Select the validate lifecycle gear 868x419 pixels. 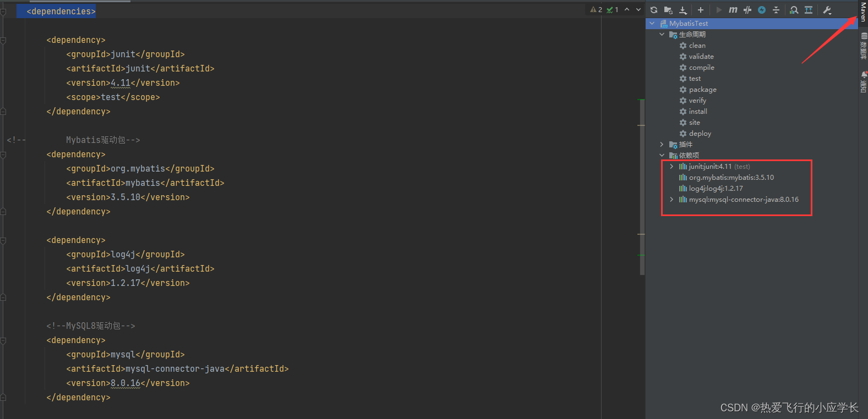(x=683, y=57)
